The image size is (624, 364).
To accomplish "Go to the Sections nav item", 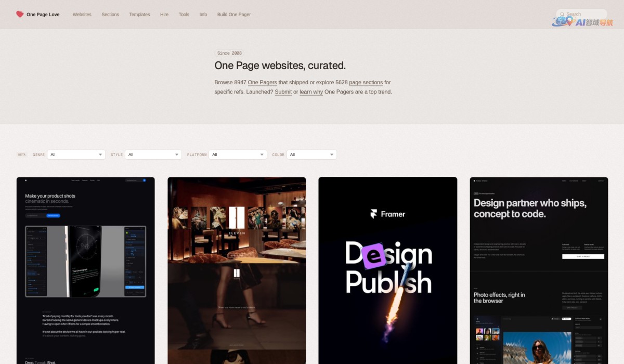I will (110, 15).
